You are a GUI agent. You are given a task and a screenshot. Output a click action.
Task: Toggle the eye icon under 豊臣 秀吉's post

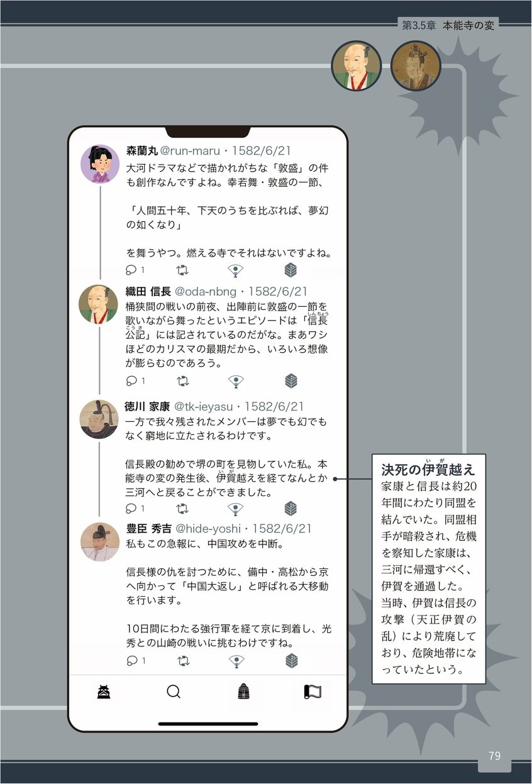(235, 661)
